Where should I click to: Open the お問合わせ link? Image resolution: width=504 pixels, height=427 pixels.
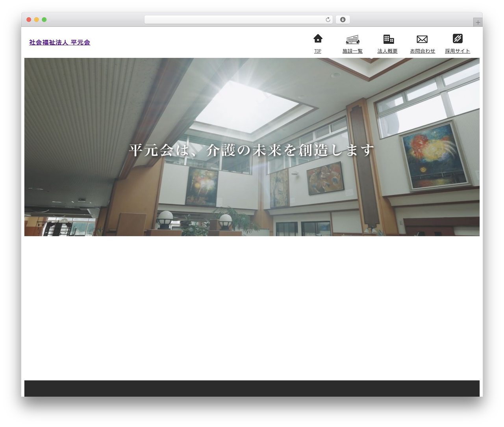click(422, 51)
